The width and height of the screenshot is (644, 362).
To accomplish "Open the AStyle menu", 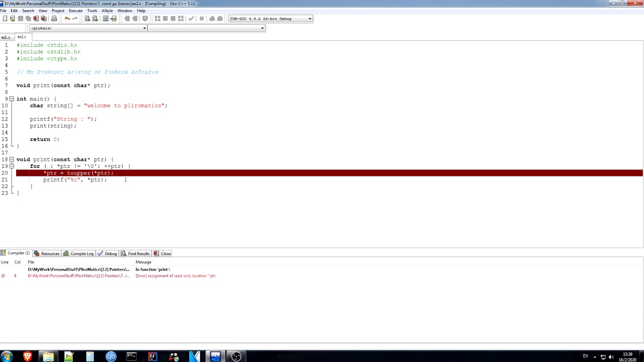I will 107,11.
